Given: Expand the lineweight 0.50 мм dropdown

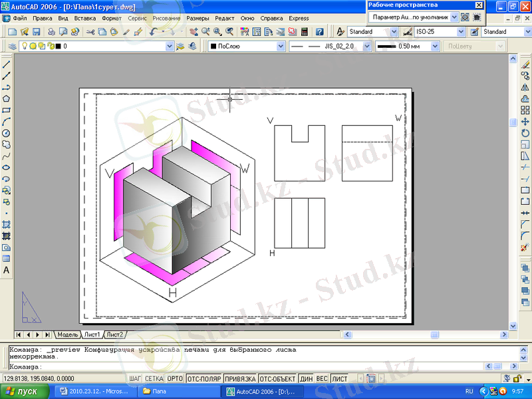Looking at the screenshot, I should (435, 47).
